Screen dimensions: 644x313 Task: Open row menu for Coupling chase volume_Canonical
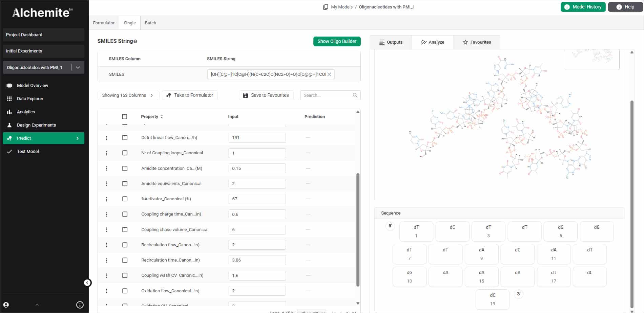pos(107,230)
